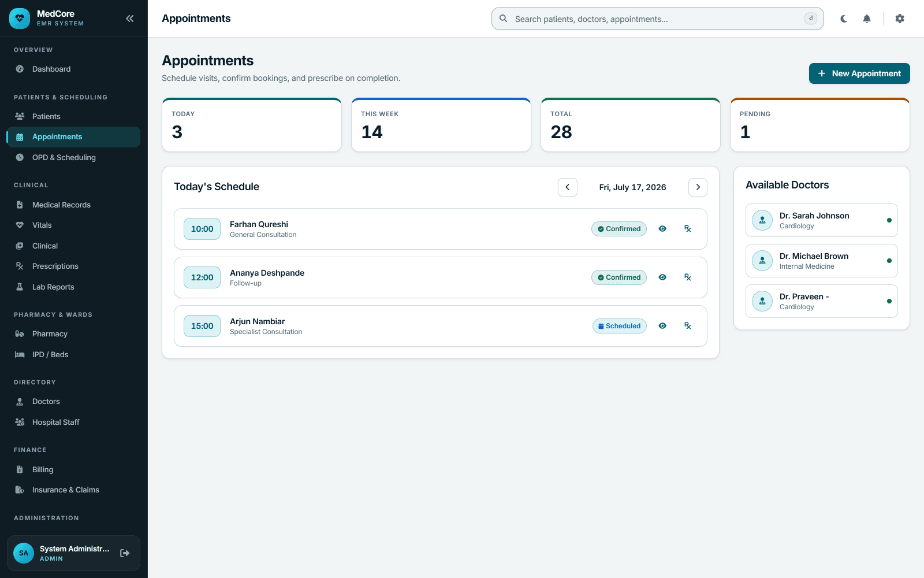Click the Clinical section icon
This screenshot has width=924, height=578.
pos(20,246)
